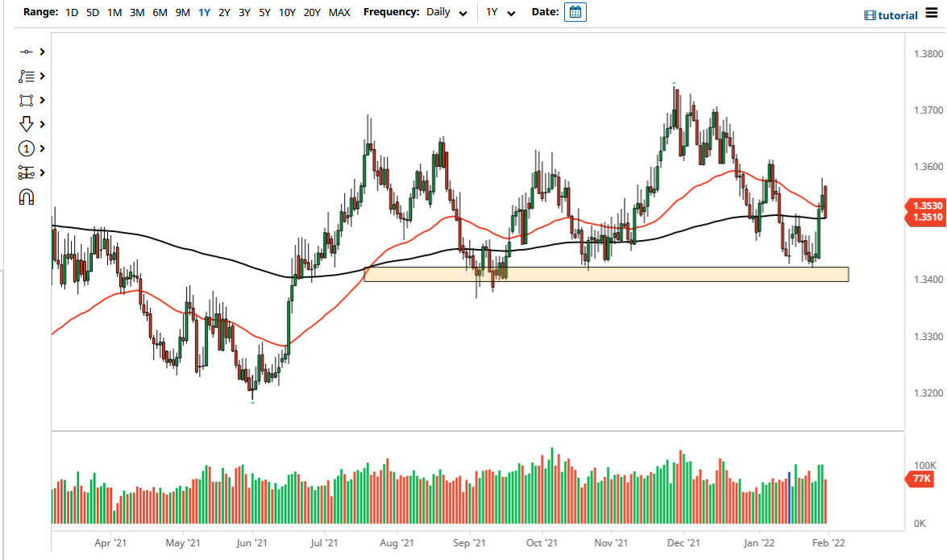
Task: Switch the 1Y range to active
Action: tap(204, 12)
